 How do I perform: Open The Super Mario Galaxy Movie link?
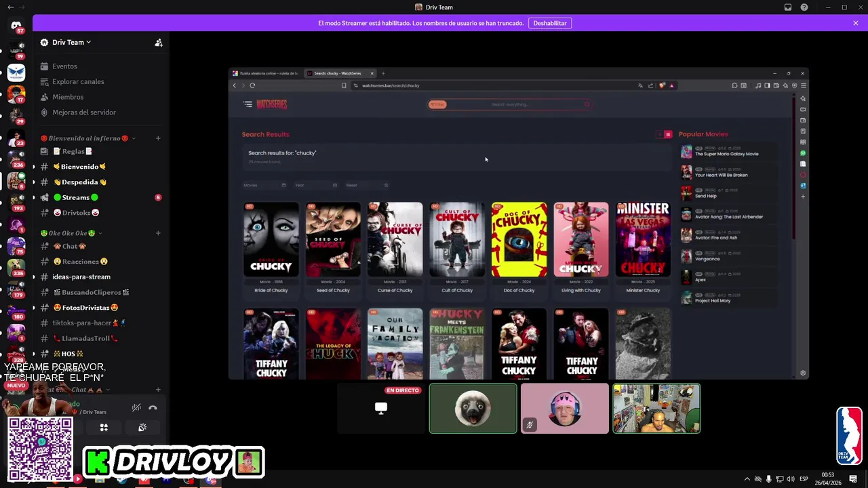click(726, 154)
